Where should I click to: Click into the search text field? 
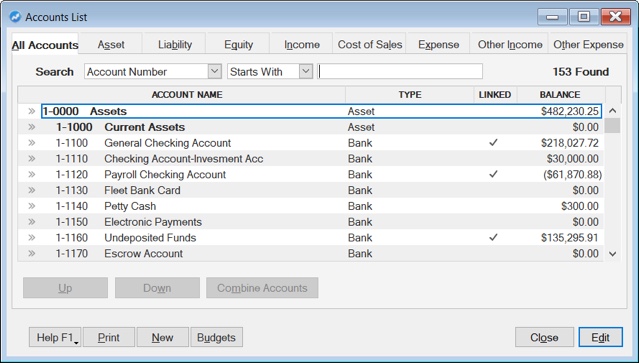pyautogui.click(x=400, y=72)
